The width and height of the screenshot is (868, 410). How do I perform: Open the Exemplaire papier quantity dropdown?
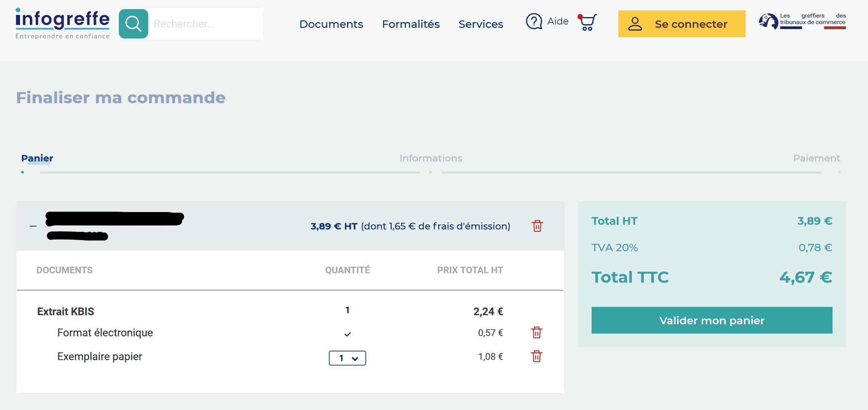(x=347, y=358)
